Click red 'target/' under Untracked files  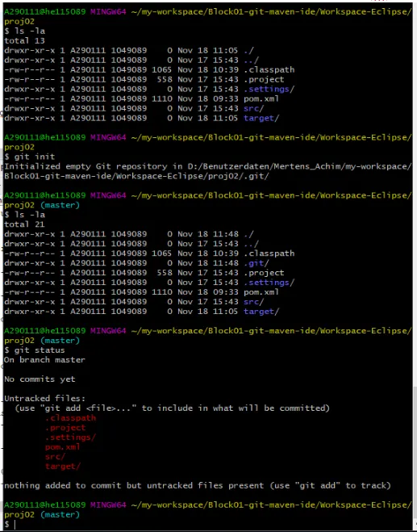click(63, 466)
